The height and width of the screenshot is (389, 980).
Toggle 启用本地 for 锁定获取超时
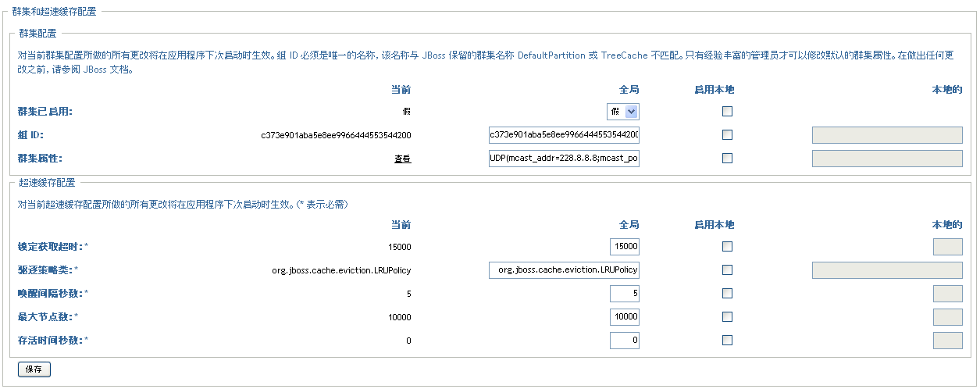(727, 247)
